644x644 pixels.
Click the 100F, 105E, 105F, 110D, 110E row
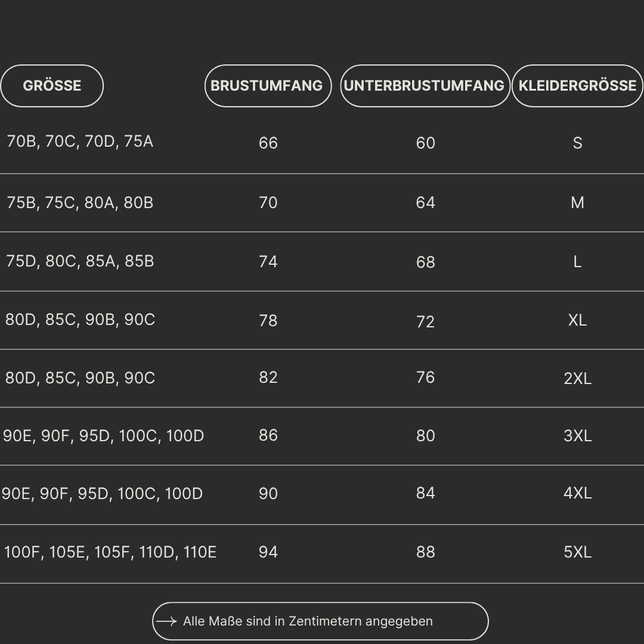pyautogui.click(x=322, y=553)
